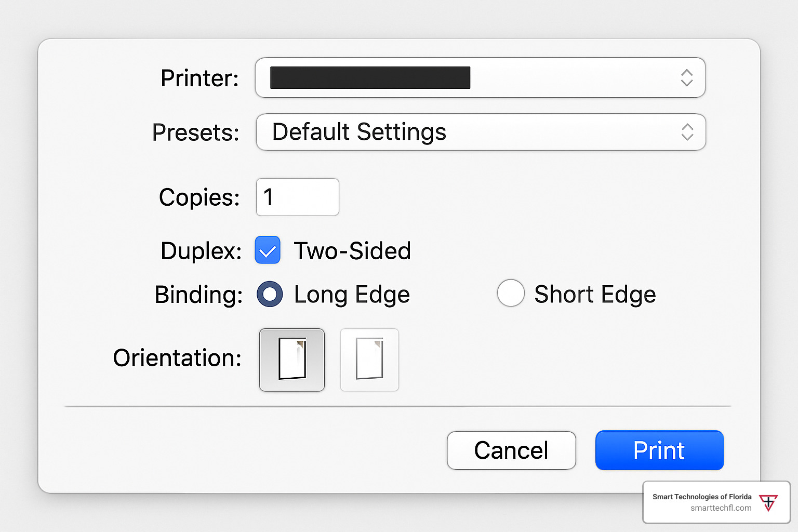Click the Printer field up-down chevron arrows
Screen dimensions: 798x532
pos(687,78)
